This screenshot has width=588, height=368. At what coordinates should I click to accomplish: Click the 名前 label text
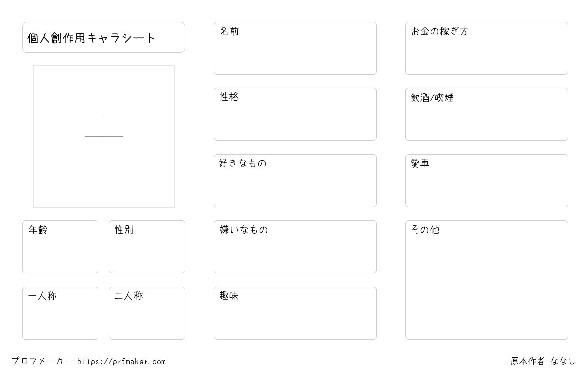229,31
